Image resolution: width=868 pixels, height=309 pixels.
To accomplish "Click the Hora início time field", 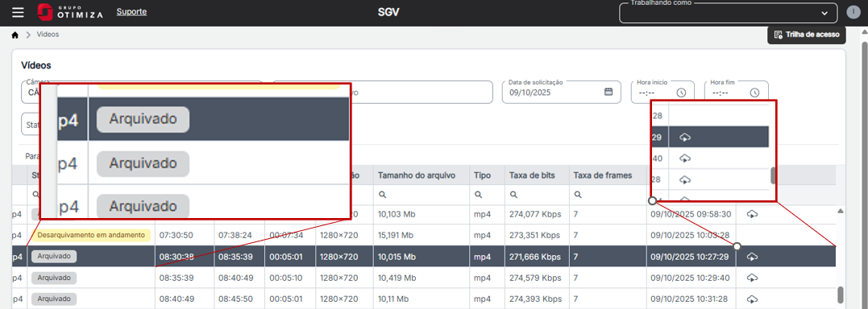I will click(663, 93).
